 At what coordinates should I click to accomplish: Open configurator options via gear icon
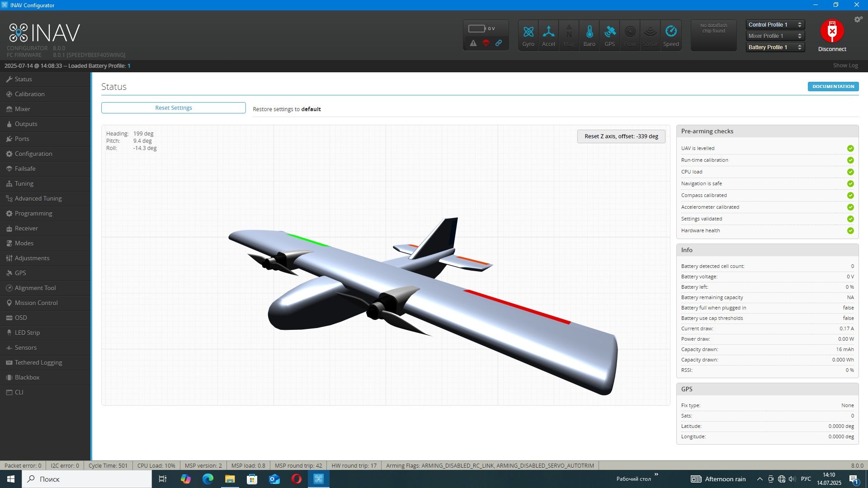(x=858, y=19)
